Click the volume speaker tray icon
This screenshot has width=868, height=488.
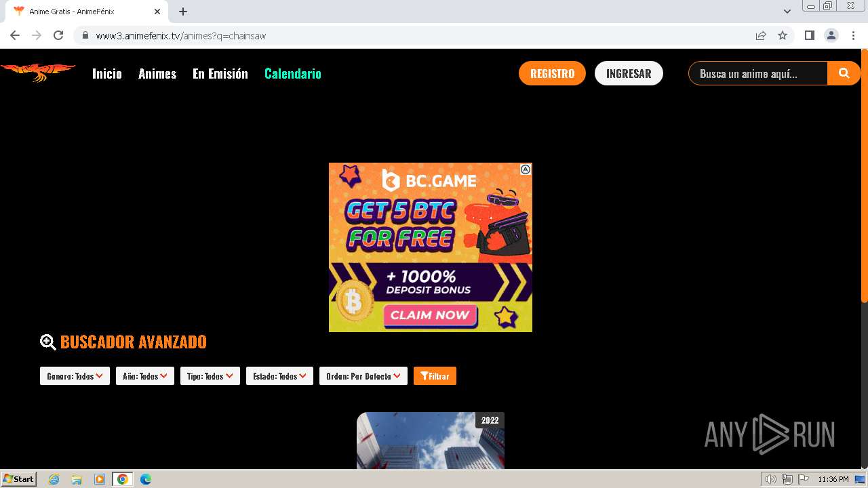coord(771,479)
